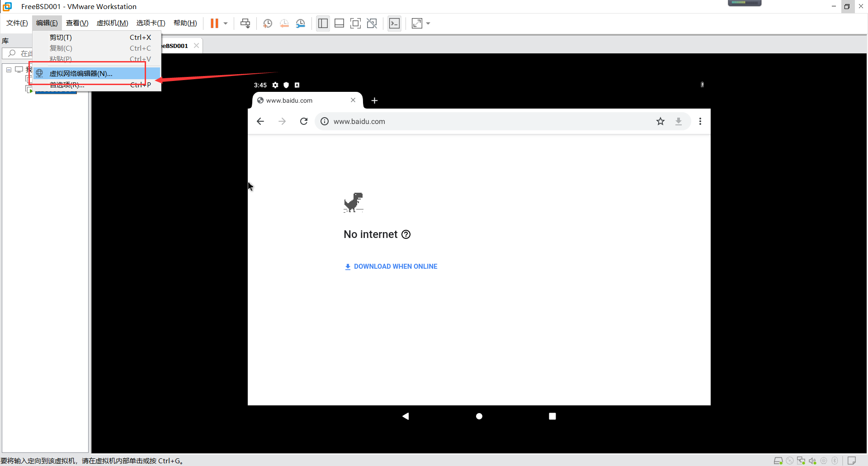Pause the virtual machine with the orange button
The image size is (868, 466).
point(214,24)
